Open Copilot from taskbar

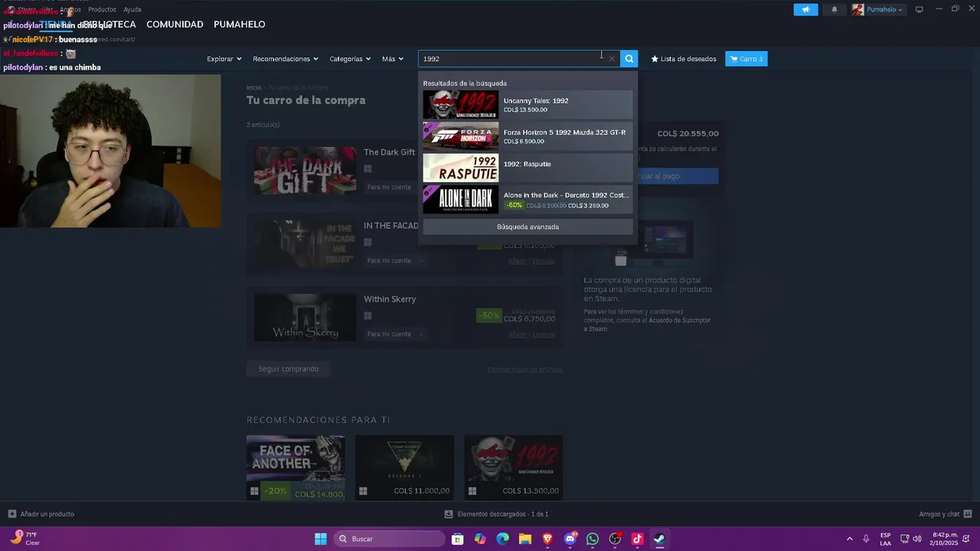pos(480,539)
